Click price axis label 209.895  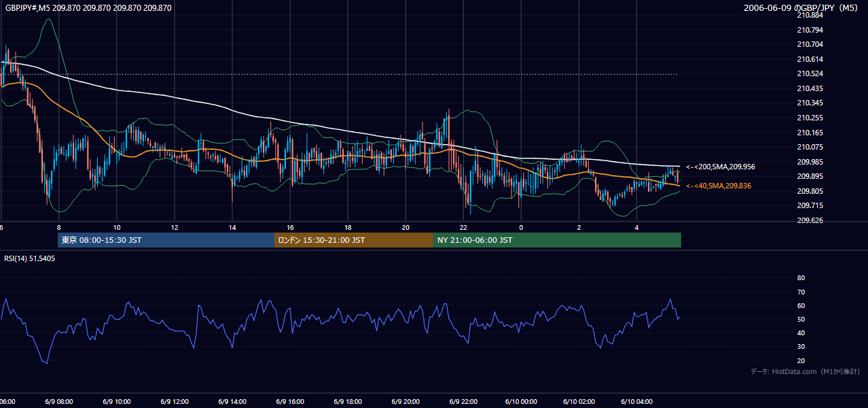[x=810, y=176]
